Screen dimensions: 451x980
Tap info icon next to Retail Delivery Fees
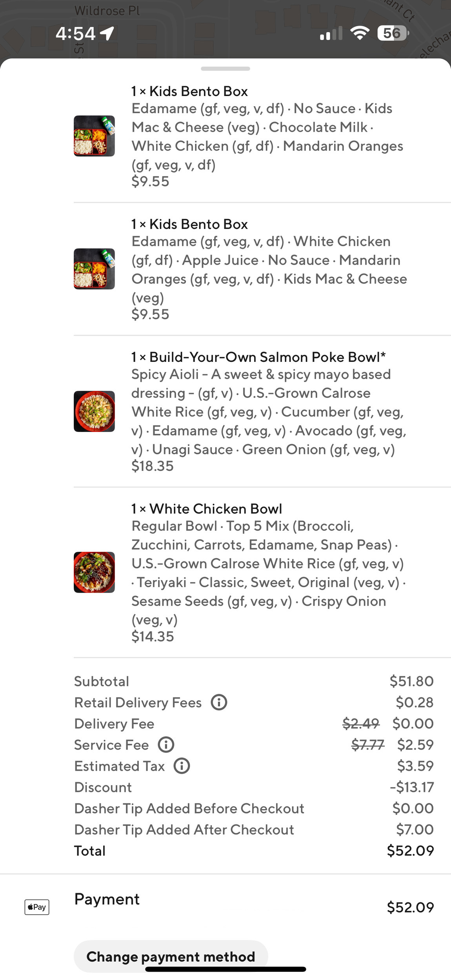219,702
